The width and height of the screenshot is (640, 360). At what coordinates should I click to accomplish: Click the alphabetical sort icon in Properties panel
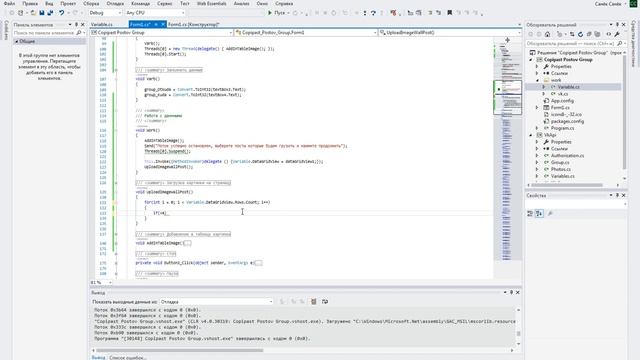pyautogui.click(x=539, y=213)
